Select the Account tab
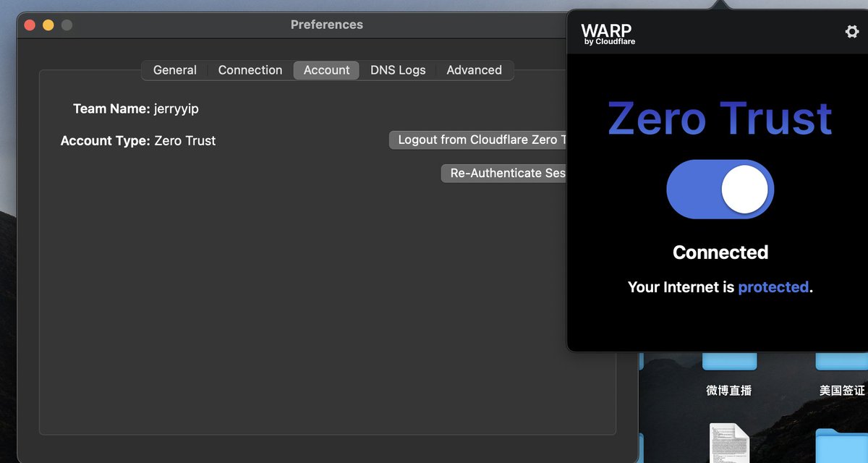 pyautogui.click(x=326, y=70)
